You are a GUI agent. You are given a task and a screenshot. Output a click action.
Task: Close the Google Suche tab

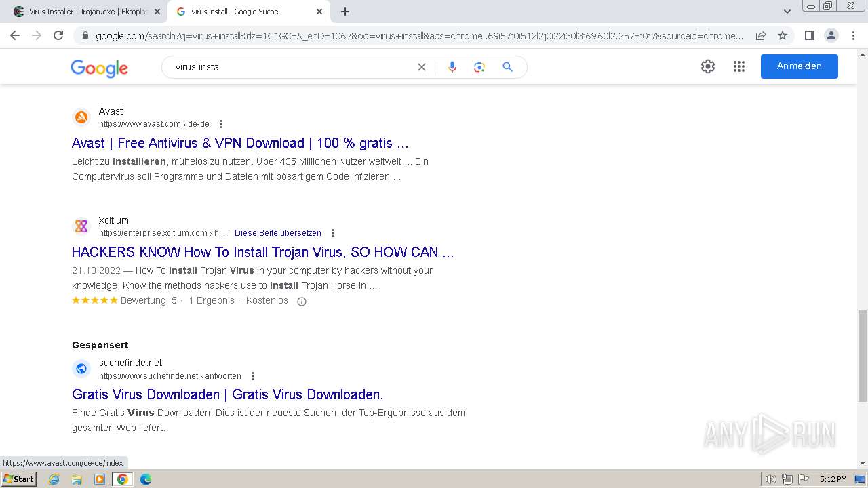pyautogui.click(x=319, y=12)
